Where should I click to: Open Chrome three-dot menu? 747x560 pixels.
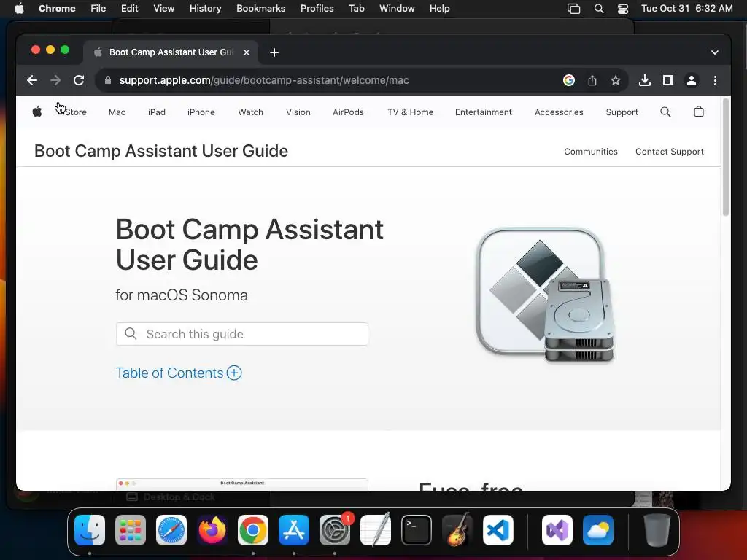click(715, 80)
